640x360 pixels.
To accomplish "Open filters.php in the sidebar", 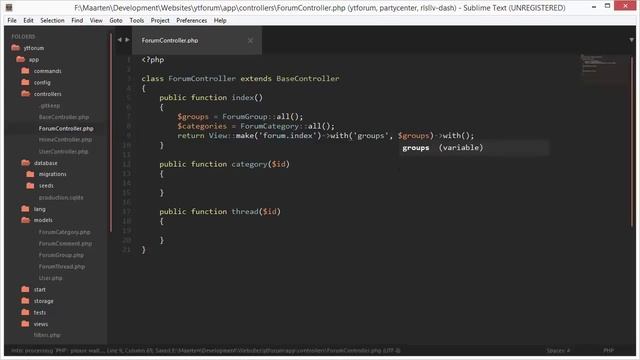I will coord(47,335).
